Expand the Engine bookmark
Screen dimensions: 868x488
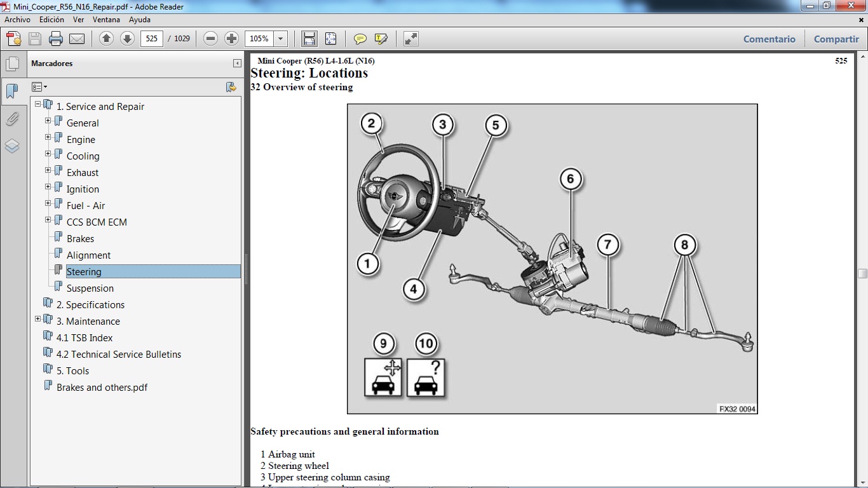48,137
